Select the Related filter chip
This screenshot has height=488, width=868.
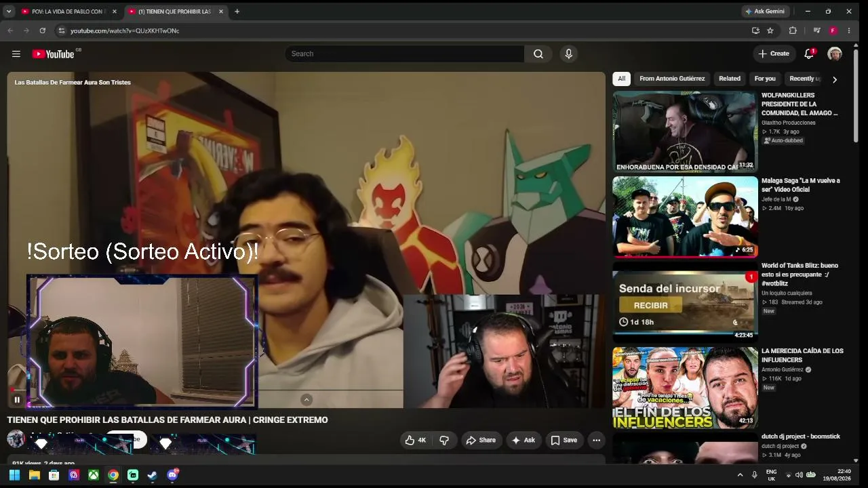[730, 79]
